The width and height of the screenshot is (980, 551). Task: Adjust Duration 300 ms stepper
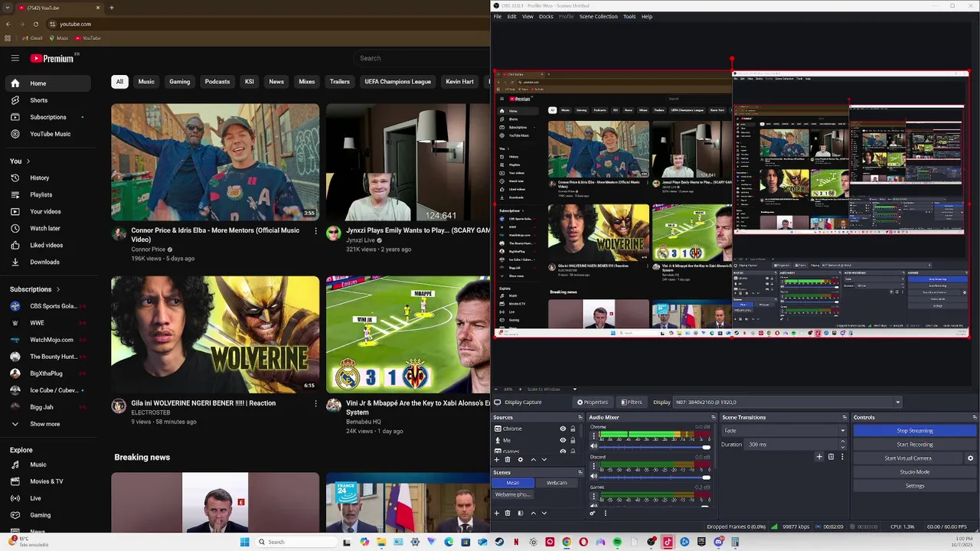tap(843, 444)
